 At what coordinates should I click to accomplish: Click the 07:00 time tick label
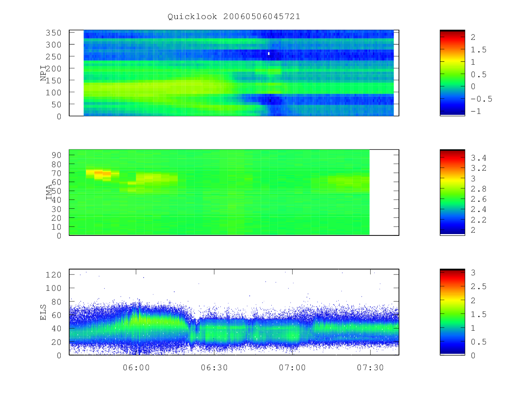(x=292, y=368)
